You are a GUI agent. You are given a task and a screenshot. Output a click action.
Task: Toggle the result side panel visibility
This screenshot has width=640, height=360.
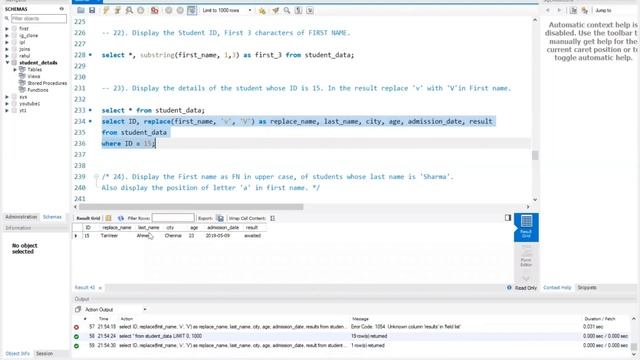pyautogui.click(x=508, y=218)
